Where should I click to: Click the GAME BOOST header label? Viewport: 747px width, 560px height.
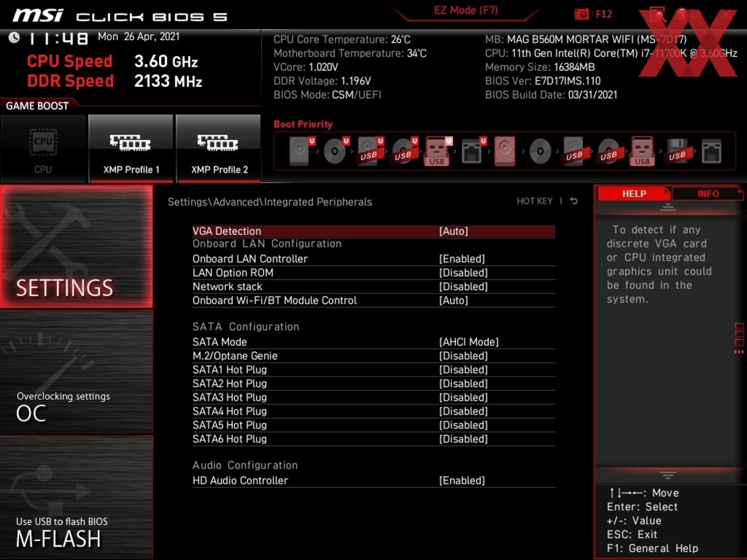(x=37, y=106)
